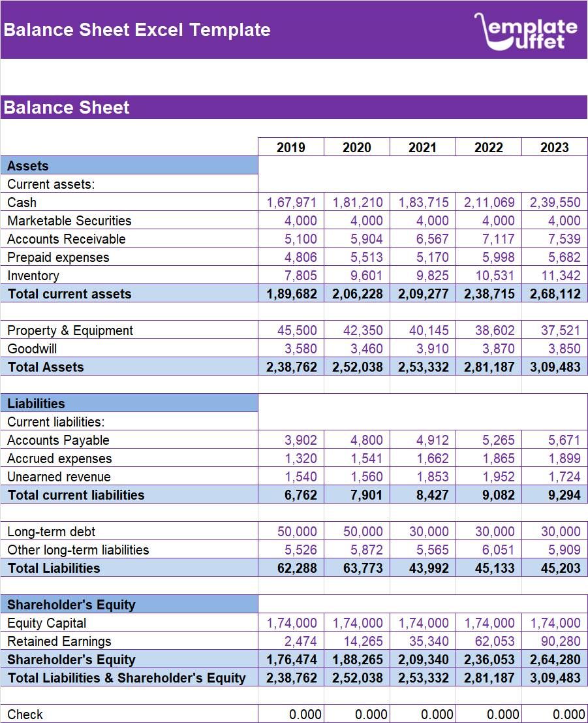Select the 2019 column header
Screen dimensions: 588x723
click(x=290, y=146)
